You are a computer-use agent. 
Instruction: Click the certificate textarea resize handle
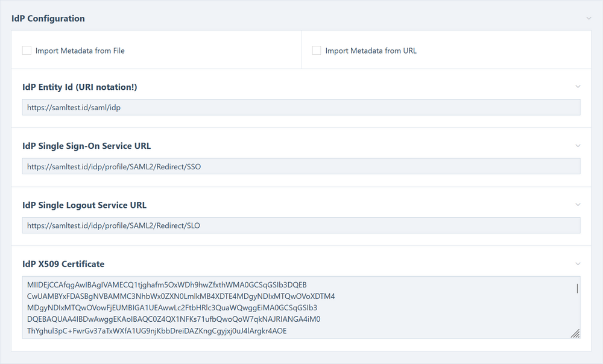pyautogui.click(x=575, y=332)
